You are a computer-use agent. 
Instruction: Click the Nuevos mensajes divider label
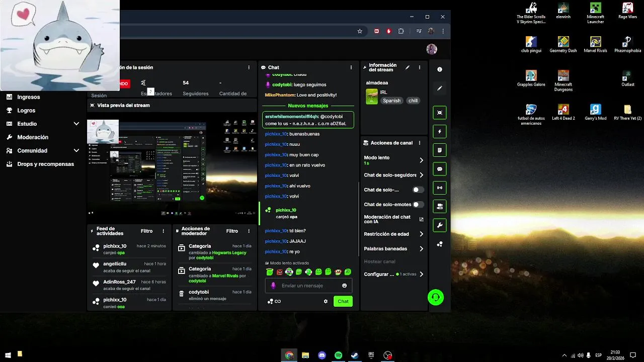pyautogui.click(x=308, y=106)
